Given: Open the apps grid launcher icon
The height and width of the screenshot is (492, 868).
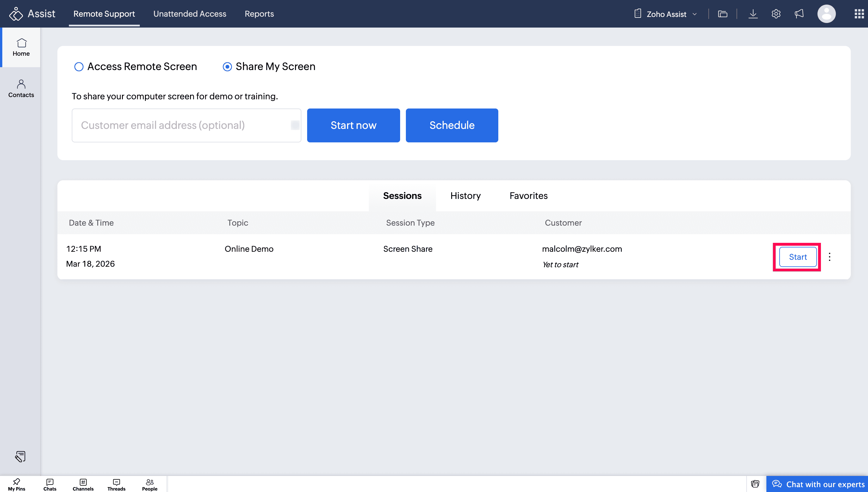Looking at the screenshot, I should click(859, 14).
